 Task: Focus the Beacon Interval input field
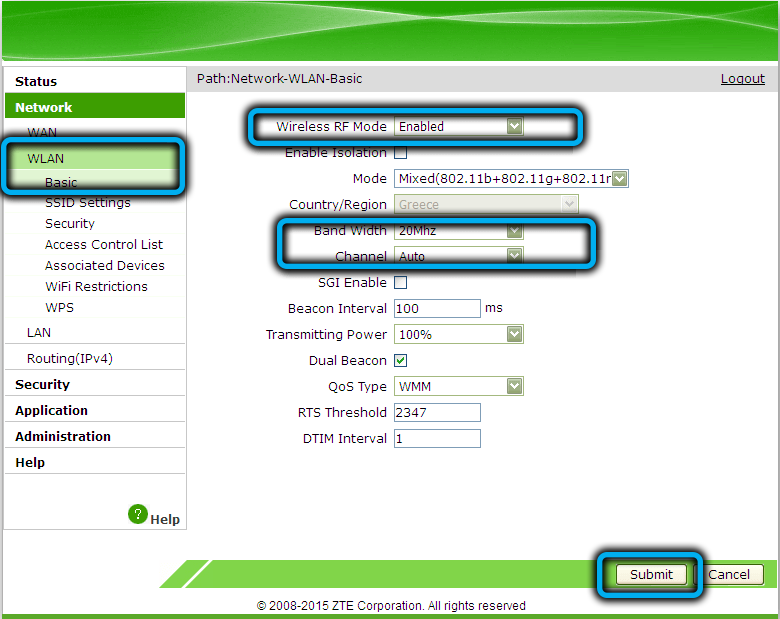pyautogui.click(x=437, y=309)
